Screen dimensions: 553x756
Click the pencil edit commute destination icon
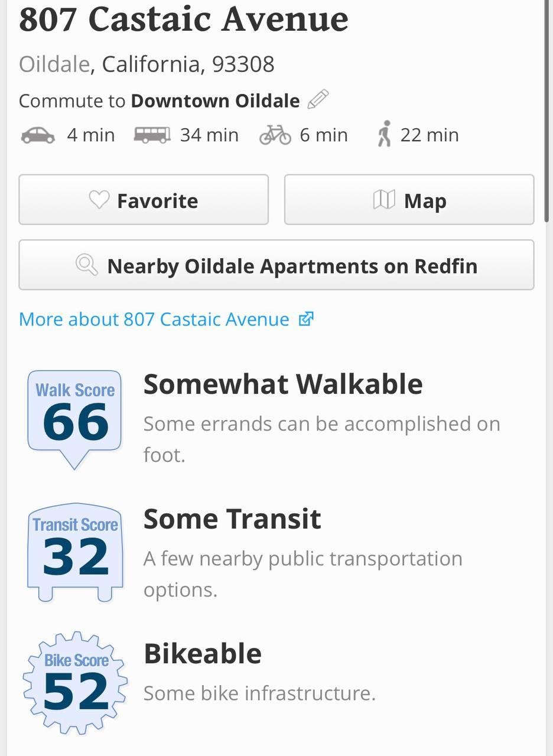tap(318, 99)
